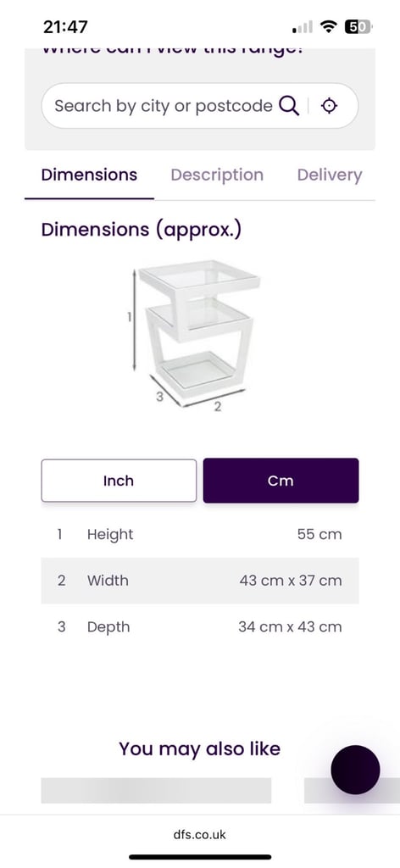The height and width of the screenshot is (868, 400).
Task: Open the Dimensions tab
Action: click(89, 175)
